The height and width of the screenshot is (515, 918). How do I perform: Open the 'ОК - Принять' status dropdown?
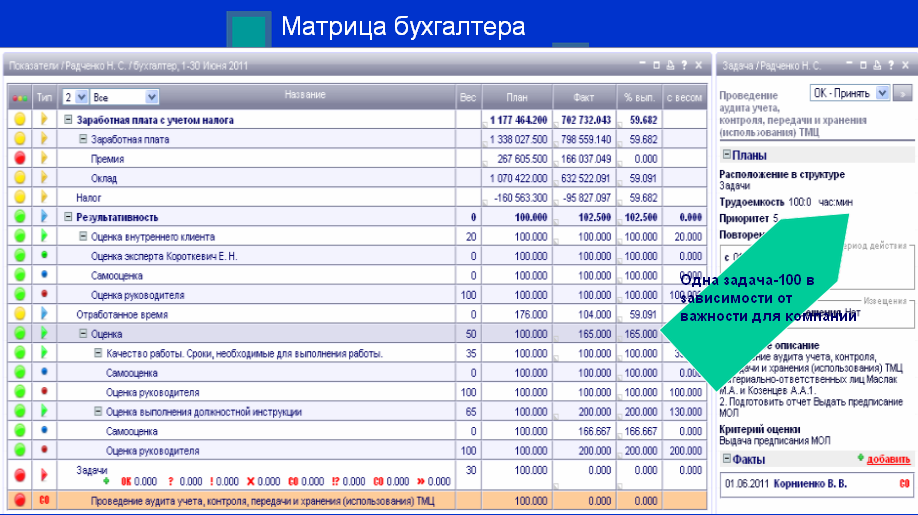[850, 93]
